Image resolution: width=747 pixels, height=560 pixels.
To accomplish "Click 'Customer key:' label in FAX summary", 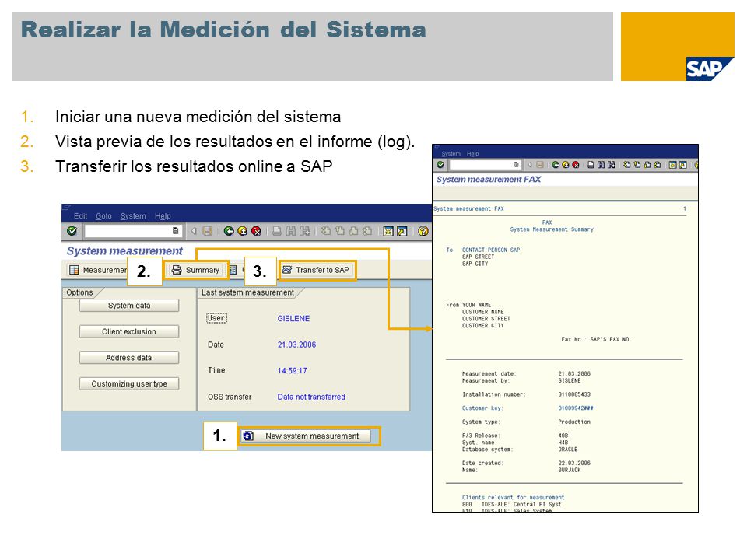I will 482,408.
